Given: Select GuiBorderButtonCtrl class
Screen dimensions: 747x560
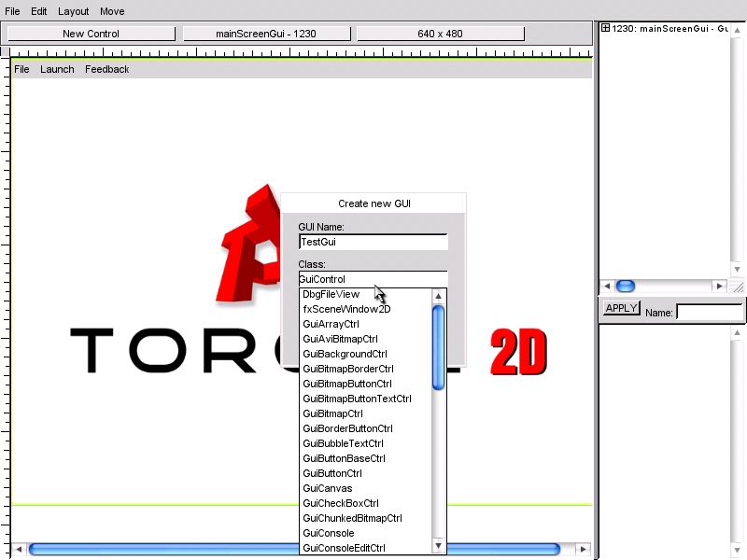Looking at the screenshot, I should click(x=365, y=428).
